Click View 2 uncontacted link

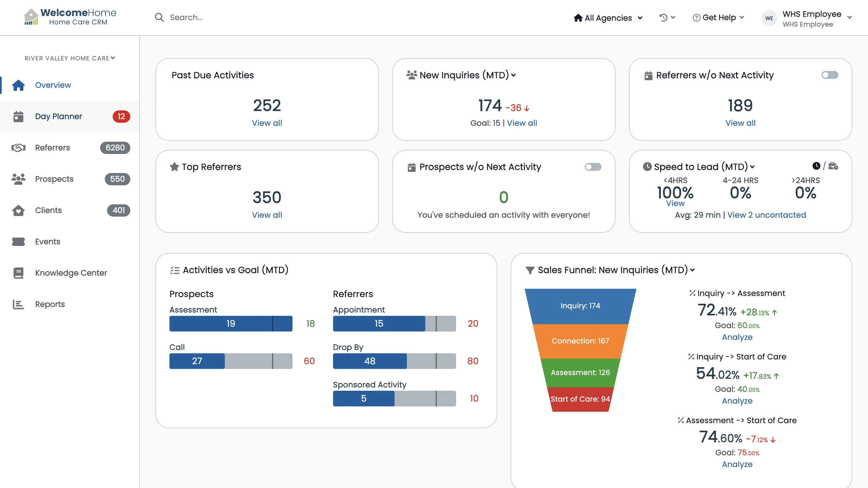[x=766, y=215]
